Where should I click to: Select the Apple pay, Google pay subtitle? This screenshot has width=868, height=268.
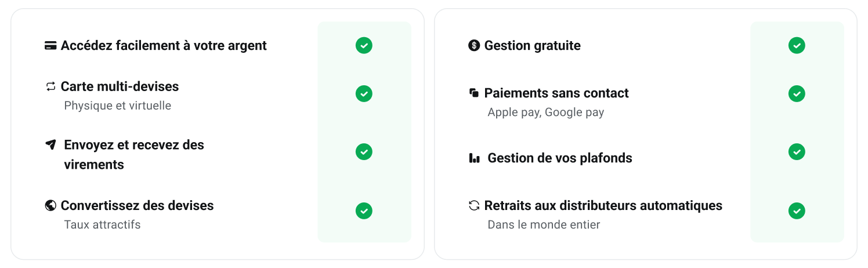click(546, 113)
